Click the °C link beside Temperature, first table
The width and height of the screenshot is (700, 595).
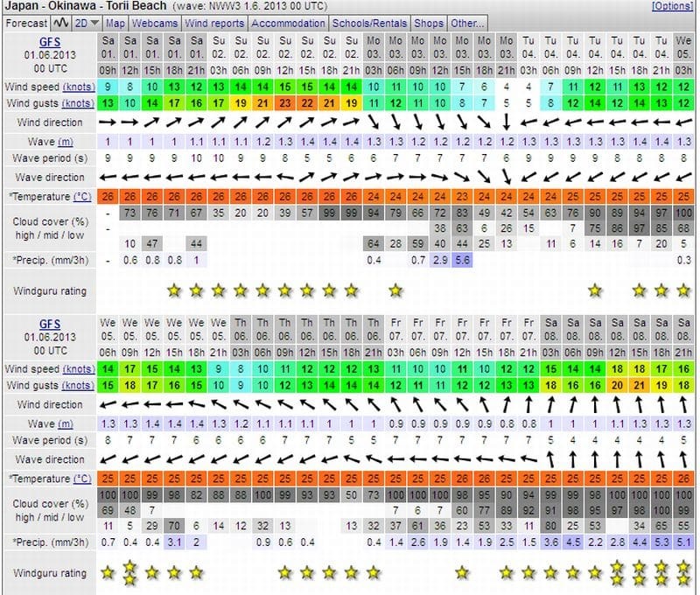coord(82,196)
